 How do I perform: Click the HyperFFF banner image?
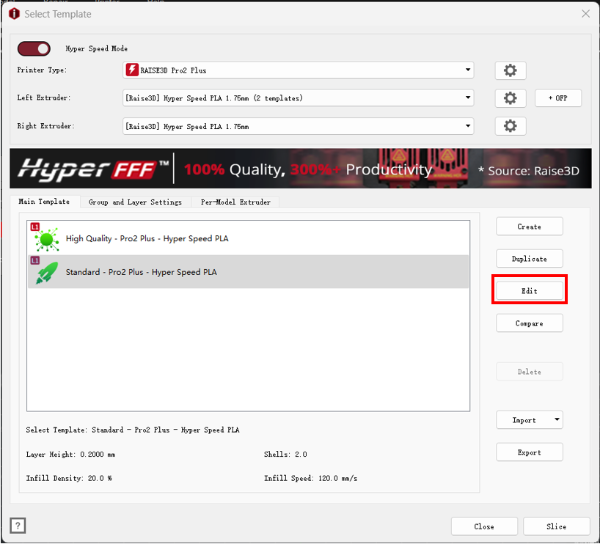point(300,169)
